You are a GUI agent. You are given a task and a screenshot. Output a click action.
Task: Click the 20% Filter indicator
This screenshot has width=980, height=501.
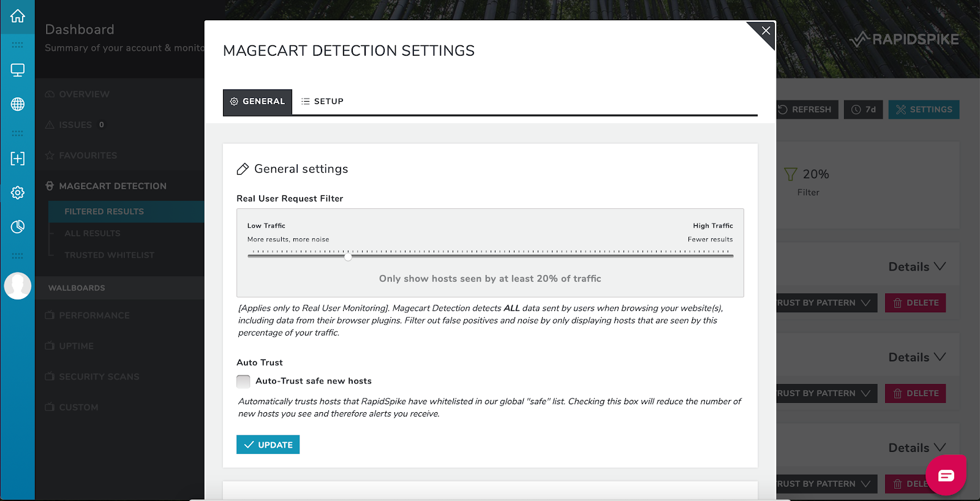(x=807, y=182)
